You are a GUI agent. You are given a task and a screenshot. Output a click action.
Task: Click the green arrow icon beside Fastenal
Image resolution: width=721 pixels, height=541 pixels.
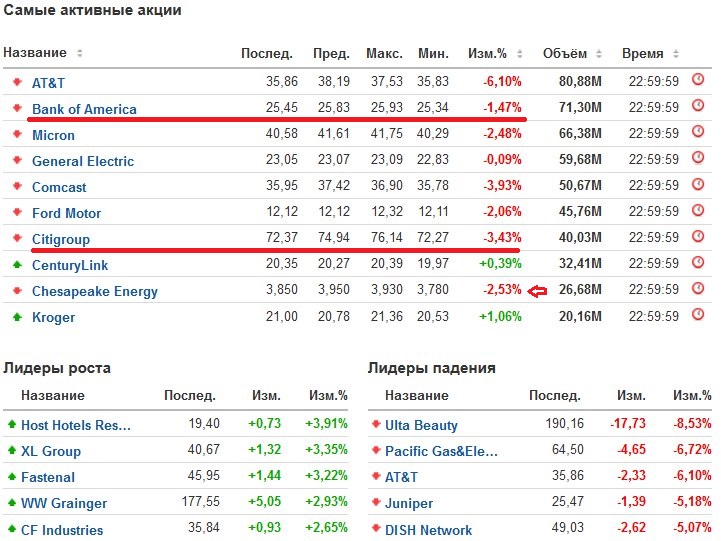coord(12,477)
